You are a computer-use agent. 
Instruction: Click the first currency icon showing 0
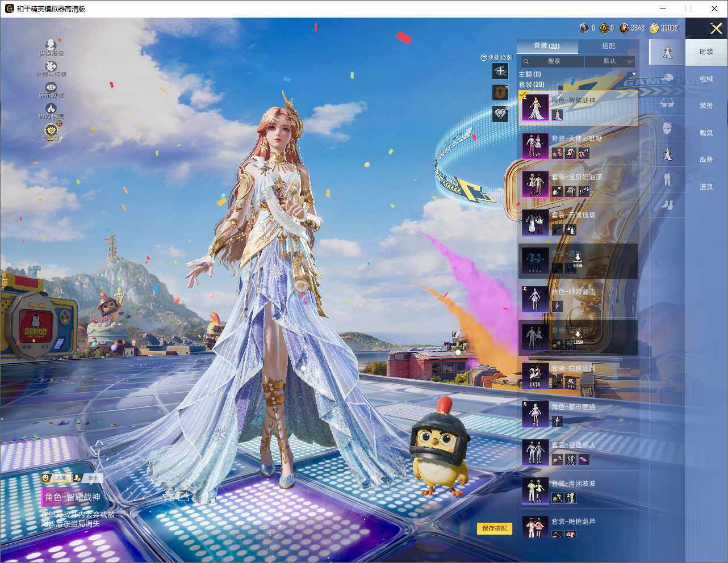pyautogui.click(x=584, y=28)
